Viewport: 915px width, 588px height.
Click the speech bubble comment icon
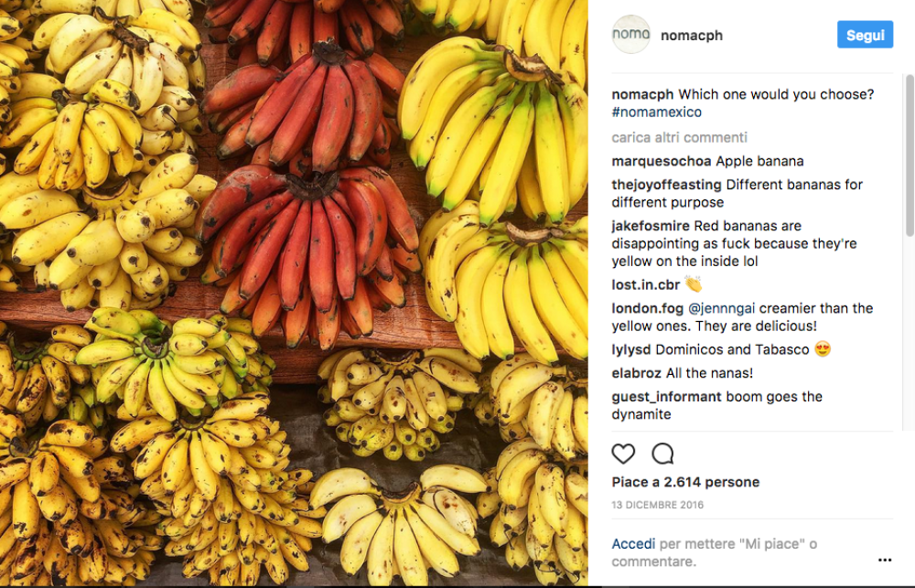662,454
